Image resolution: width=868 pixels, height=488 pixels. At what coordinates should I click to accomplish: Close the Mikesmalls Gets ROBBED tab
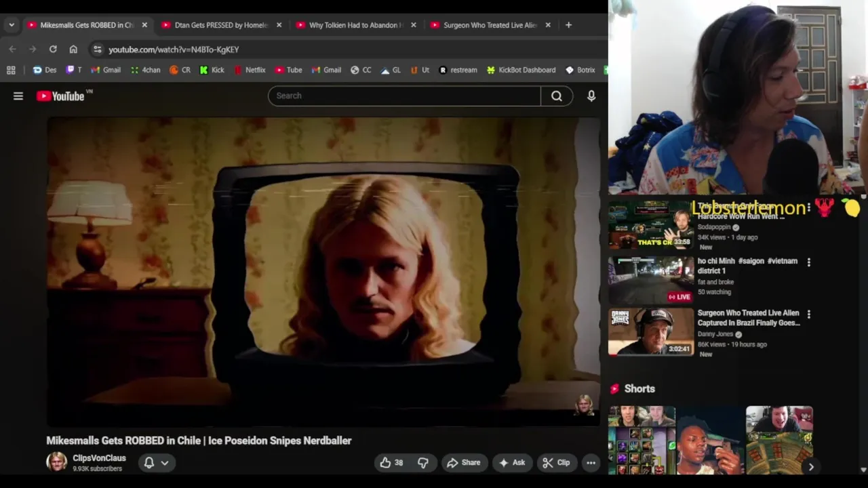(144, 25)
